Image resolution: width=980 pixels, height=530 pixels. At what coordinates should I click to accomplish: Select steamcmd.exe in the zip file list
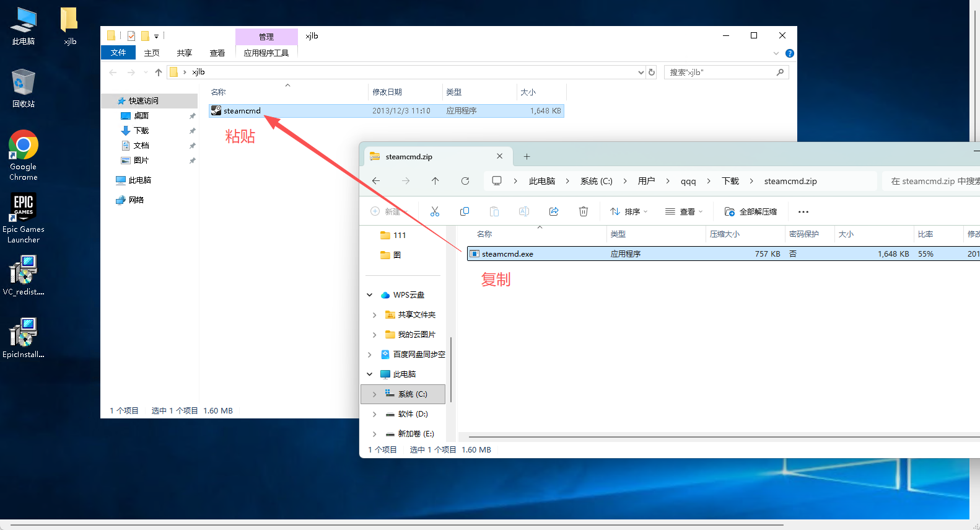pyautogui.click(x=507, y=254)
